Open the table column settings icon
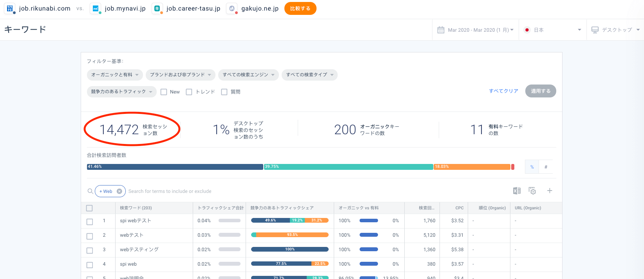The width and height of the screenshot is (644, 279). pyautogui.click(x=532, y=191)
